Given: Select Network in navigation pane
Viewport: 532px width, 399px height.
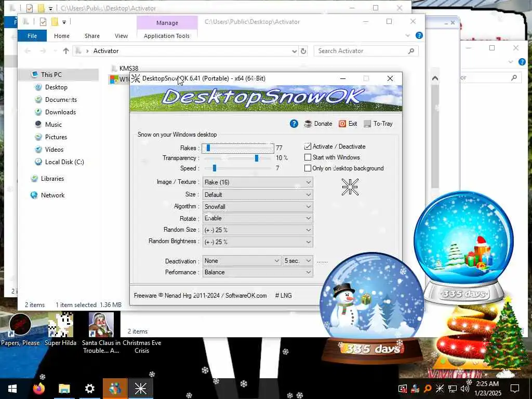Looking at the screenshot, I should (52, 195).
